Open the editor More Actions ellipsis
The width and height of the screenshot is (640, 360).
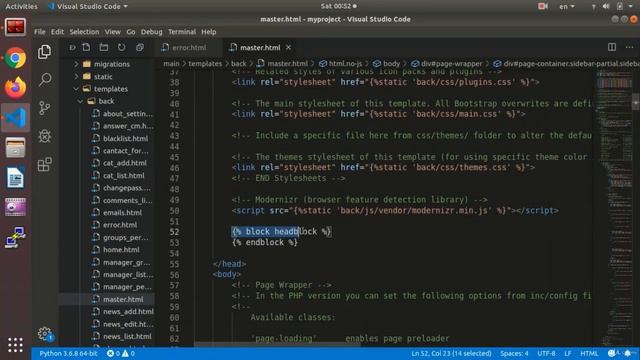[x=629, y=47]
